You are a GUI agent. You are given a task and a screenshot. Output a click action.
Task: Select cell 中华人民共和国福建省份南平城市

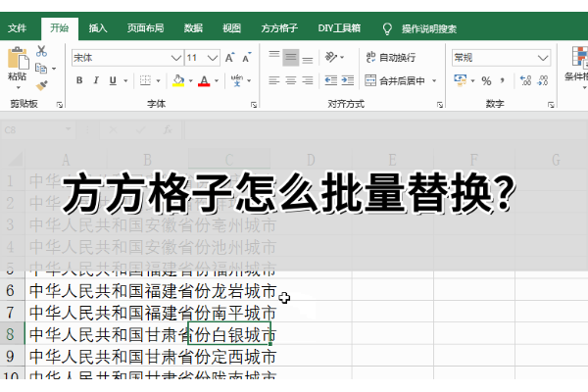tap(153, 312)
